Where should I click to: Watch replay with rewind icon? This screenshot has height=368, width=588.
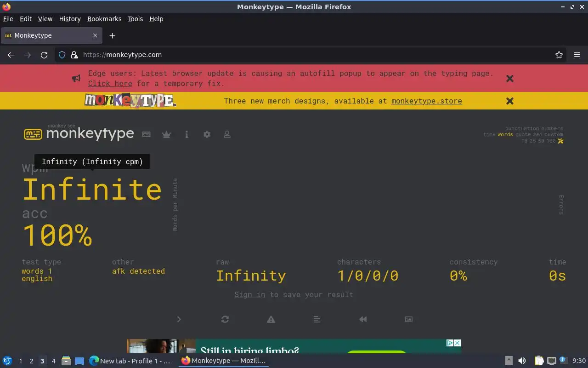tap(363, 319)
